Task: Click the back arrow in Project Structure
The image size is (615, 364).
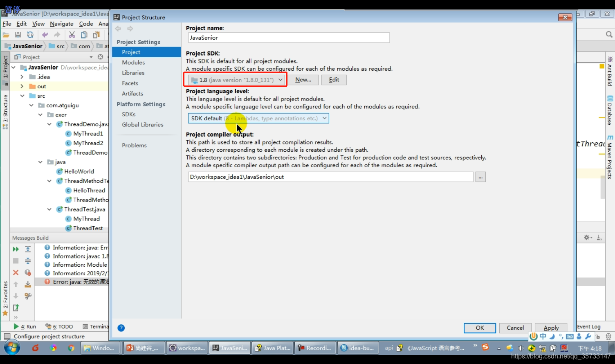Action: tap(118, 29)
